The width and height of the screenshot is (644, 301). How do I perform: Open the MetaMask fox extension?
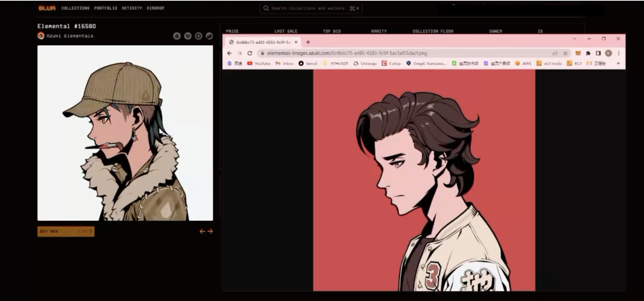click(578, 53)
